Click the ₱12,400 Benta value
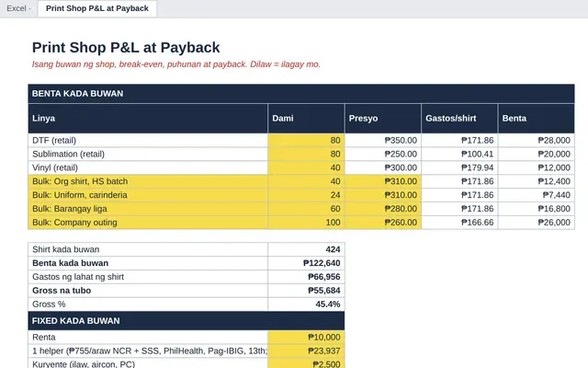Image resolution: width=588 pixels, height=368 pixels. tap(537, 181)
